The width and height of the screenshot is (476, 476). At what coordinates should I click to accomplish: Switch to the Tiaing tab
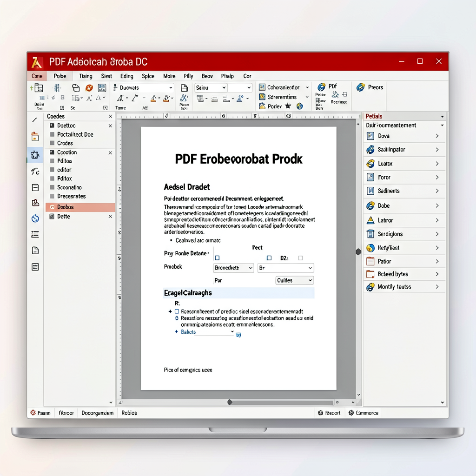click(86, 76)
